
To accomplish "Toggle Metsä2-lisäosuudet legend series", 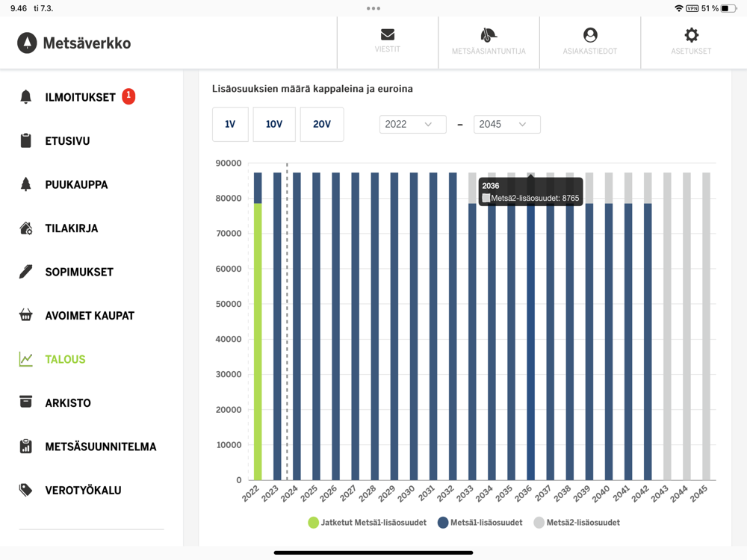I will 577,523.
